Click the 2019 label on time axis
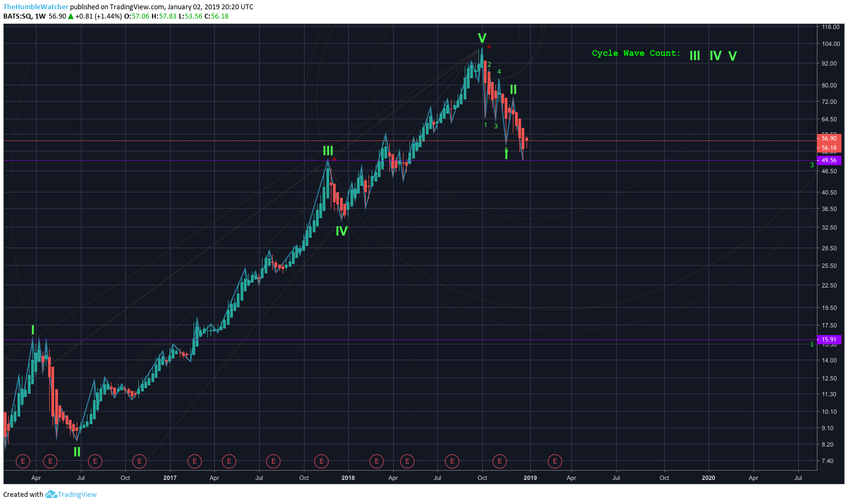 click(x=530, y=478)
